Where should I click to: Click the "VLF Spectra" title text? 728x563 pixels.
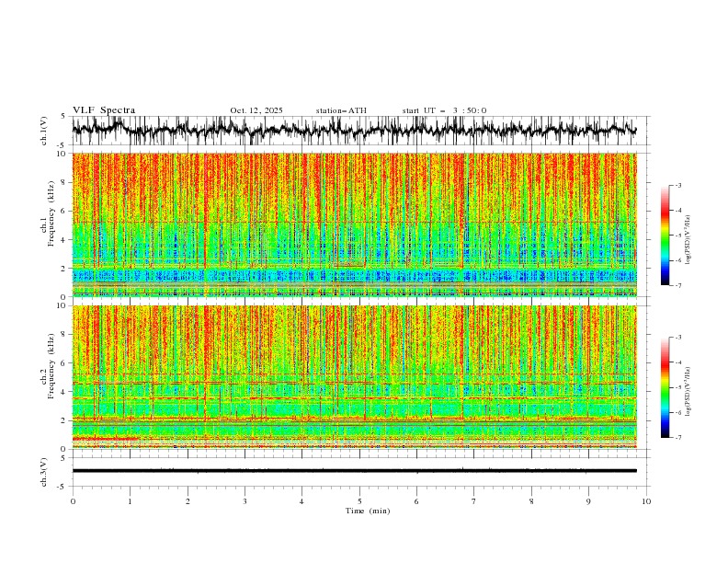point(104,110)
